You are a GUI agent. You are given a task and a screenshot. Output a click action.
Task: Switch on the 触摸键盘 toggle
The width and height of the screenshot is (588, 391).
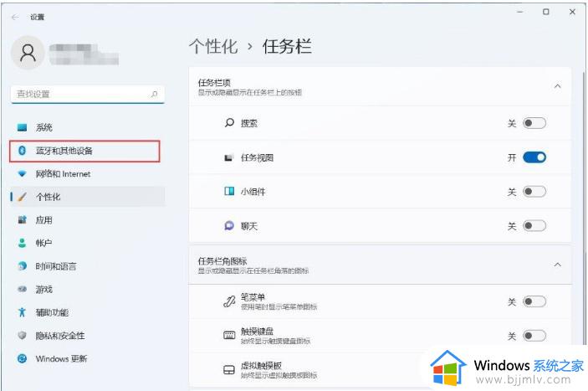click(x=534, y=336)
